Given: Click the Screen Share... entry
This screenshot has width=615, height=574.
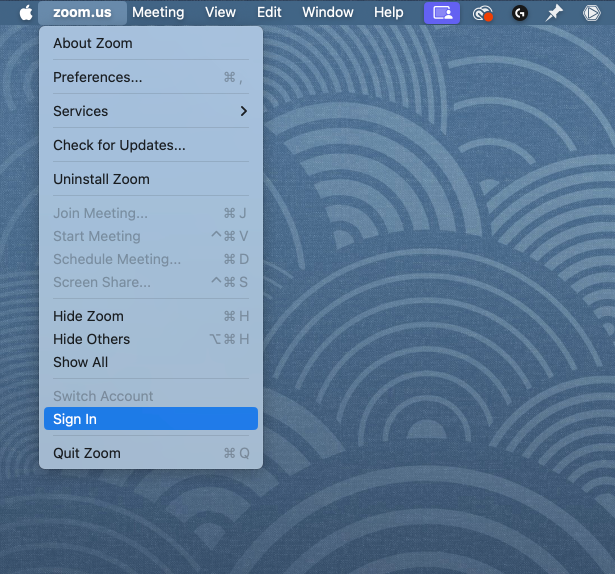Looking at the screenshot, I should (151, 282).
